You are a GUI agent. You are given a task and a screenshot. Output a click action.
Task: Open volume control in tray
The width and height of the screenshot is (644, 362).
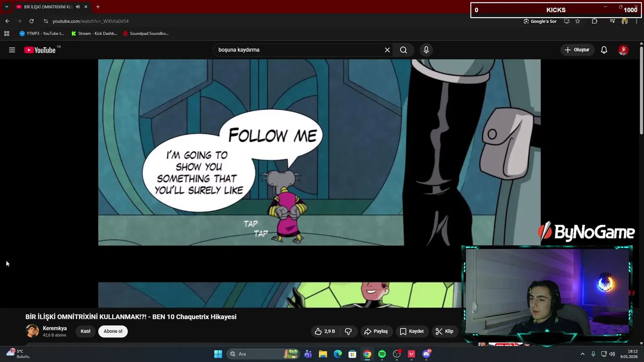[x=612, y=354]
